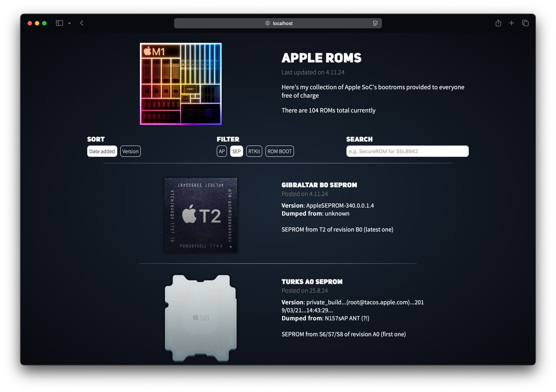
Task: Click the M1 chip image
Action: pos(181,84)
